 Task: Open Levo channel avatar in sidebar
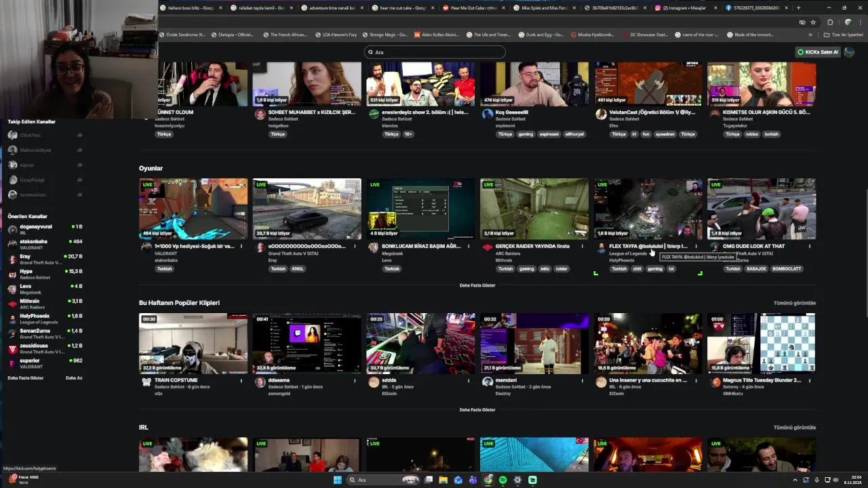12,289
